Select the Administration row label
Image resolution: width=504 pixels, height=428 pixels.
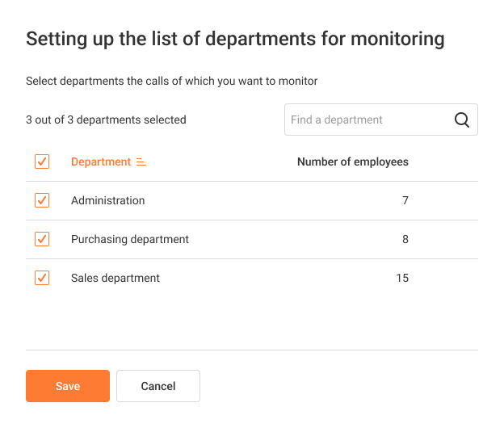coord(108,200)
